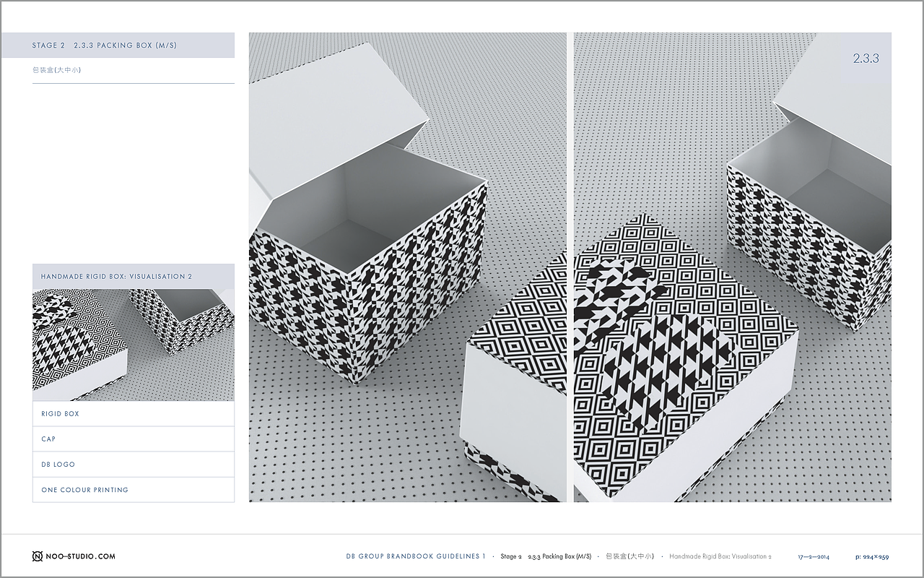Click DB GROUP BRANDBOOK GUIDELINES 1 footer text
924x578 pixels.
pyautogui.click(x=416, y=556)
